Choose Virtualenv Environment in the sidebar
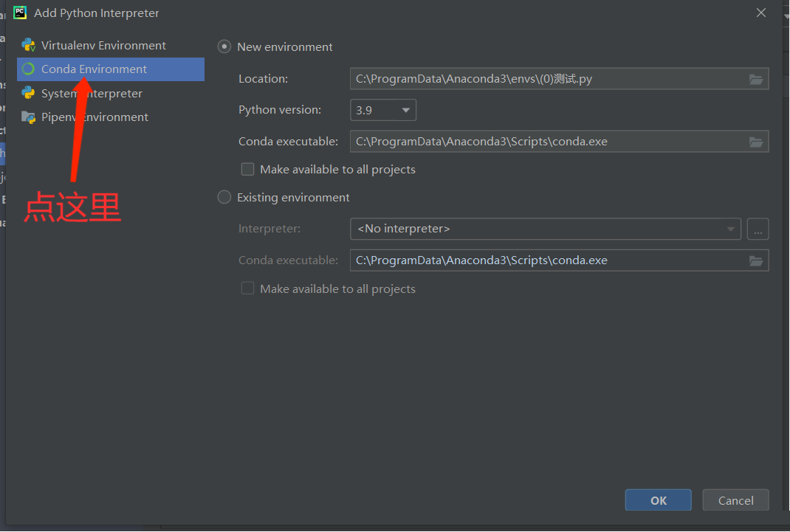The image size is (790, 532). [x=103, y=45]
